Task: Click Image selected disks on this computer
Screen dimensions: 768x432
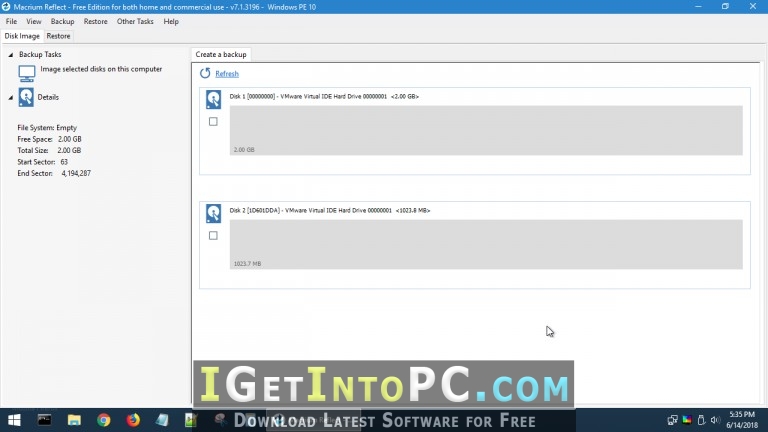Action: [101, 69]
